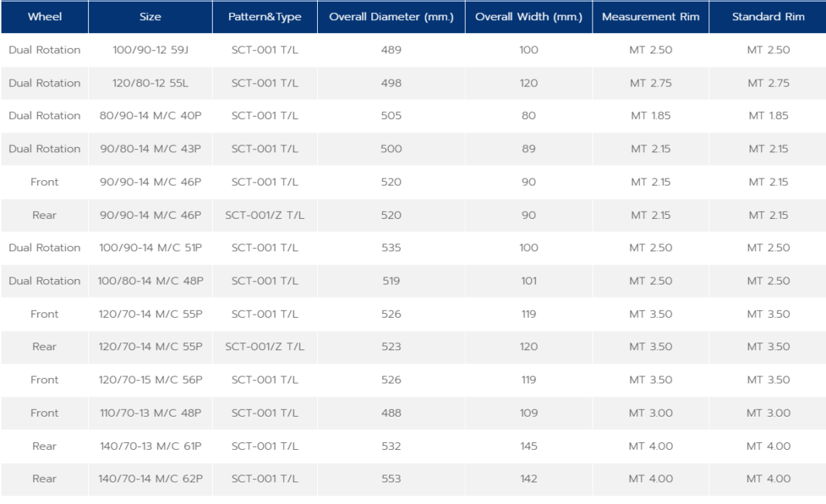Select the 120/80-12 55L size cell
Viewport: 826px width, 504px height.
click(x=150, y=83)
